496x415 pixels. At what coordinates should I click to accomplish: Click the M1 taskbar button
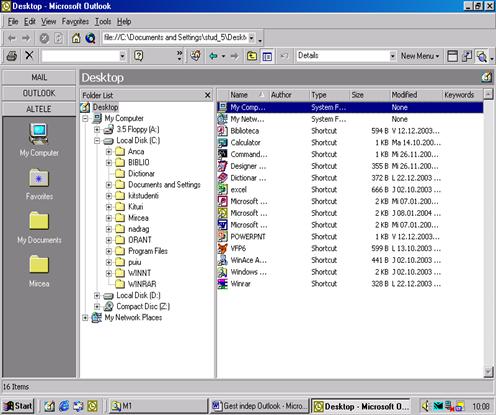pos(158,406)
